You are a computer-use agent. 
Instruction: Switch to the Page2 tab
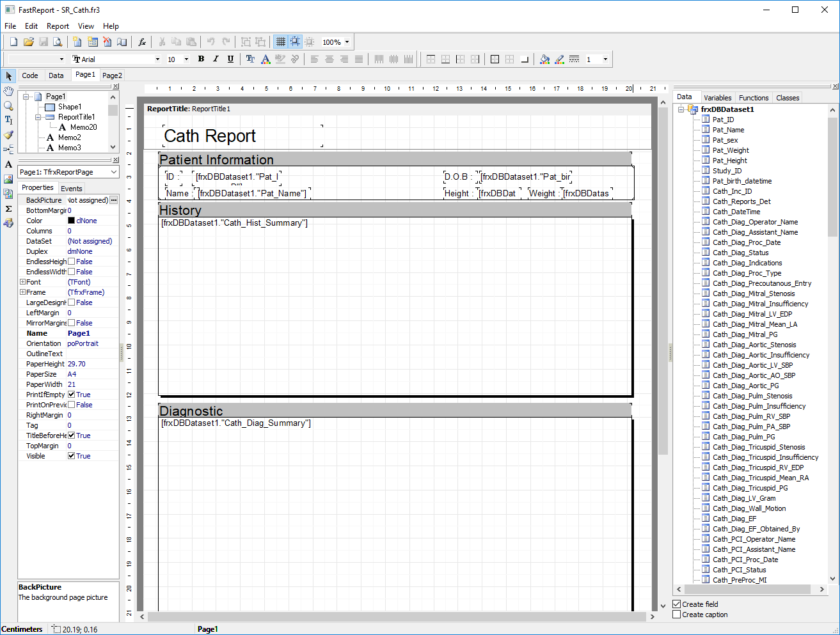click(x=112, y=75)
